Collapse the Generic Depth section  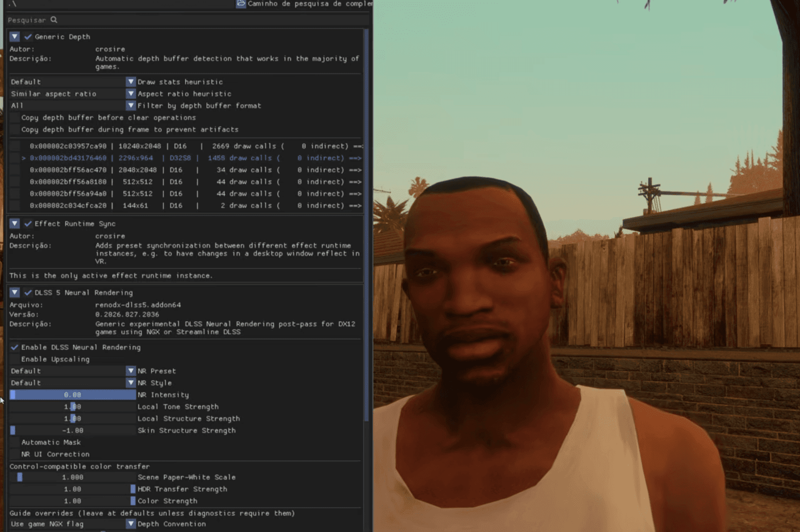(x=15, y=36)
